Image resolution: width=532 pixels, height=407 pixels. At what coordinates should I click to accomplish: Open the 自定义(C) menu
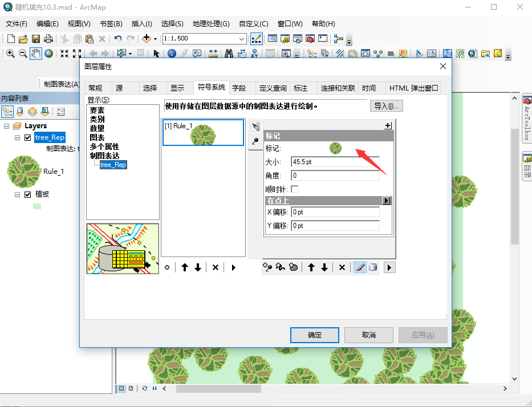tap(253, 24)
